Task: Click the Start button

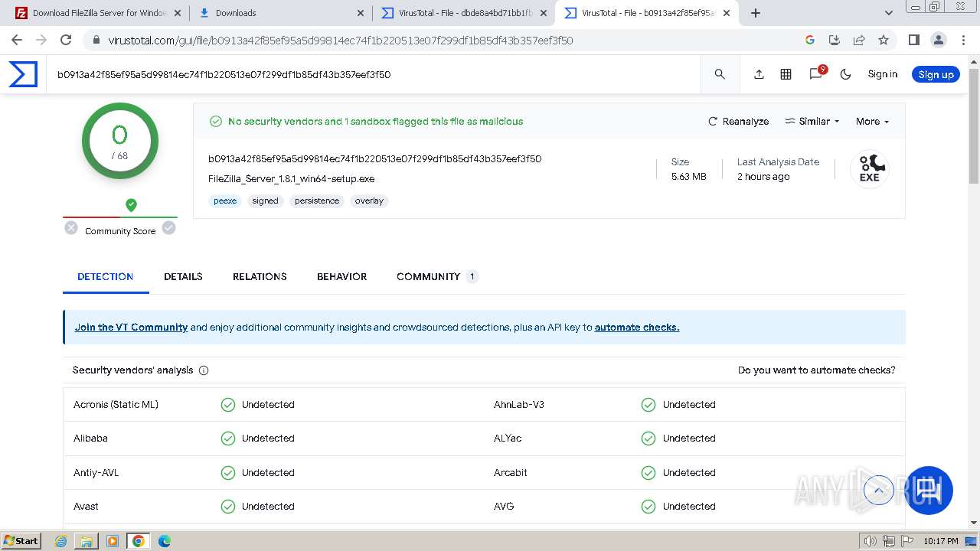Action: (x=21, y=540)
